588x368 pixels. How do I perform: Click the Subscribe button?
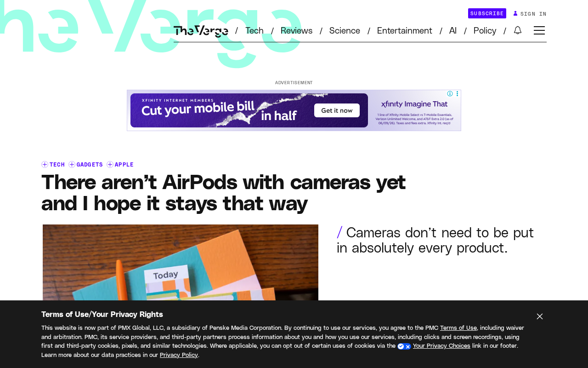[487, 13]
